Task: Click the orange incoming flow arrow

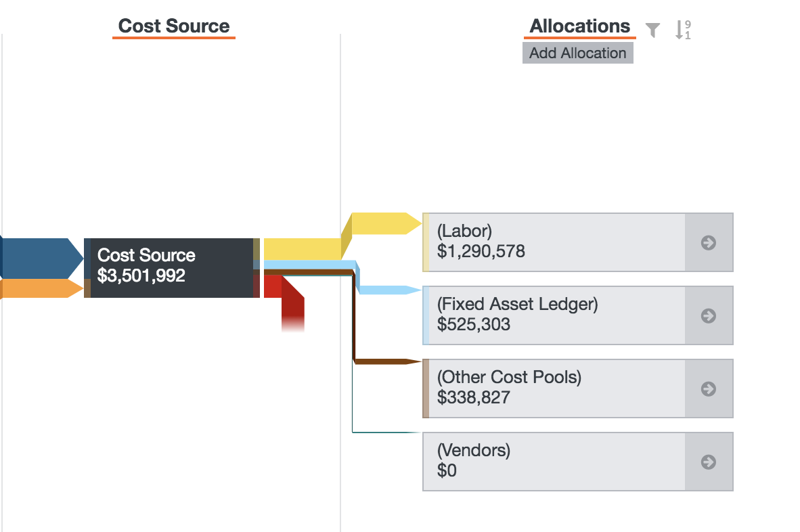Action: (x=41, y=288)
